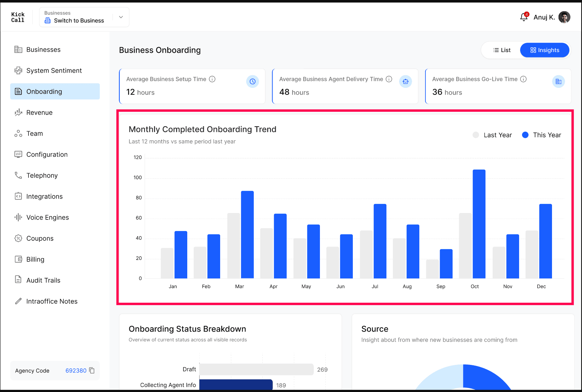Open the Revenue section
This screenshot has width=582, height=392.
[x=55, y=112]
